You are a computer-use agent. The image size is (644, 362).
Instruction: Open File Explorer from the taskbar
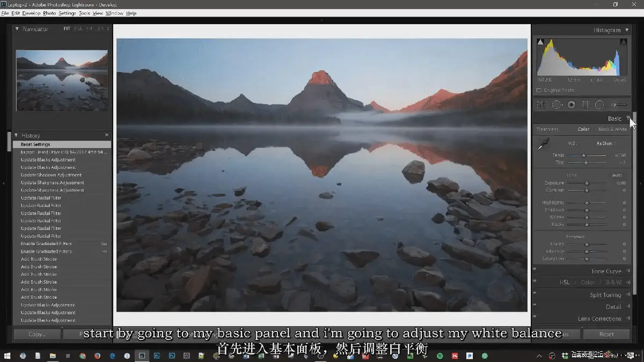[x=53, y=356]
